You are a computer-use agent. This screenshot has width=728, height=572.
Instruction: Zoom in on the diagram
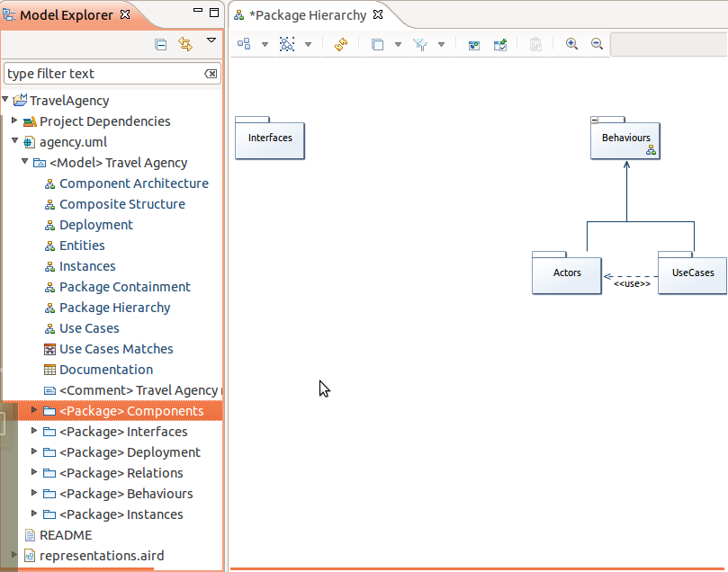571,44
